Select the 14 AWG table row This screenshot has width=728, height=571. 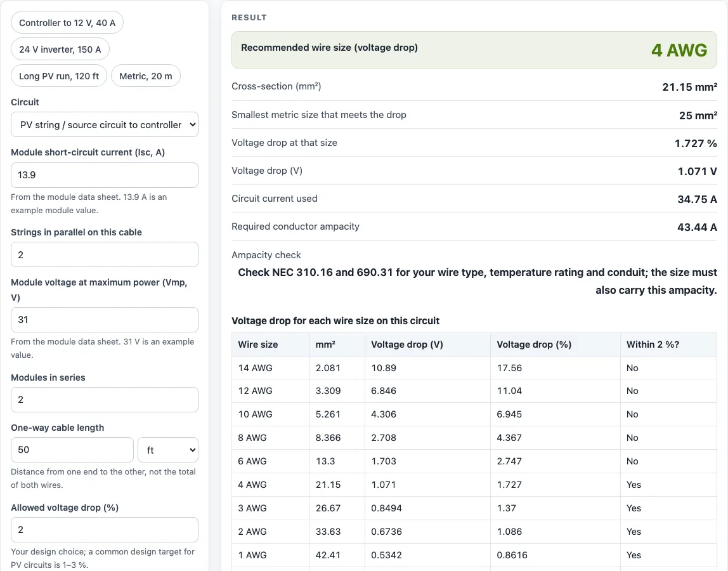pyautogui.click(x=474, y=367)
